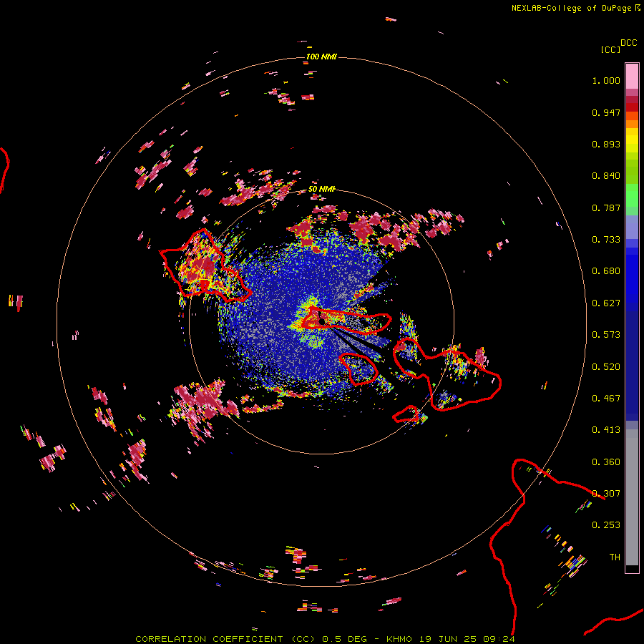Click the 0.733 scale value
The height and width of the screenshot is (644, 644).
click(x=606, y=240)
